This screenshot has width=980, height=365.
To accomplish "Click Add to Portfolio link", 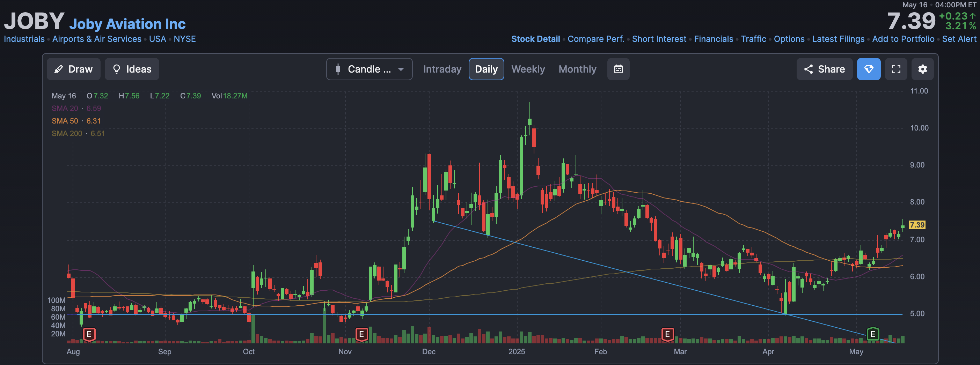I will tap(903, 39).
